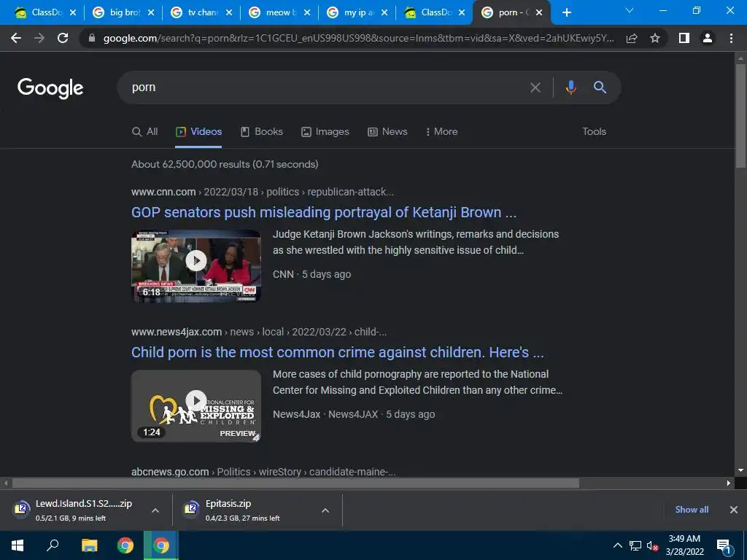The image size is (747, 560).
Task: Open the GOP senators CNN result link
Action: (x=324, y=212)
